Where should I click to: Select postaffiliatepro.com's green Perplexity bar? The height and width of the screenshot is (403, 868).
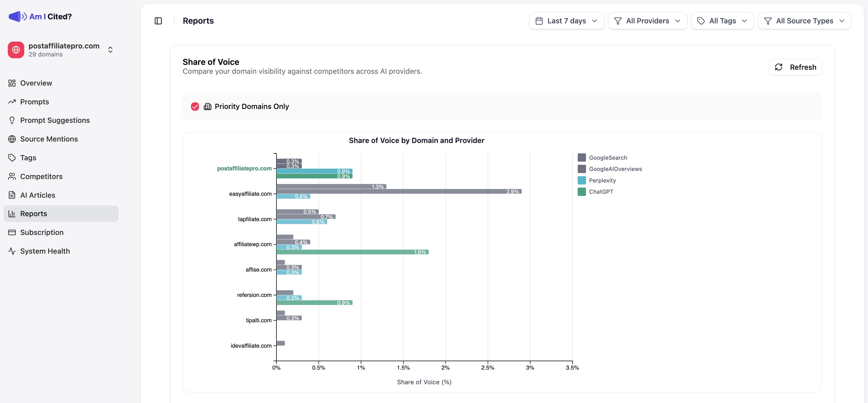click(x=313, y=171)
